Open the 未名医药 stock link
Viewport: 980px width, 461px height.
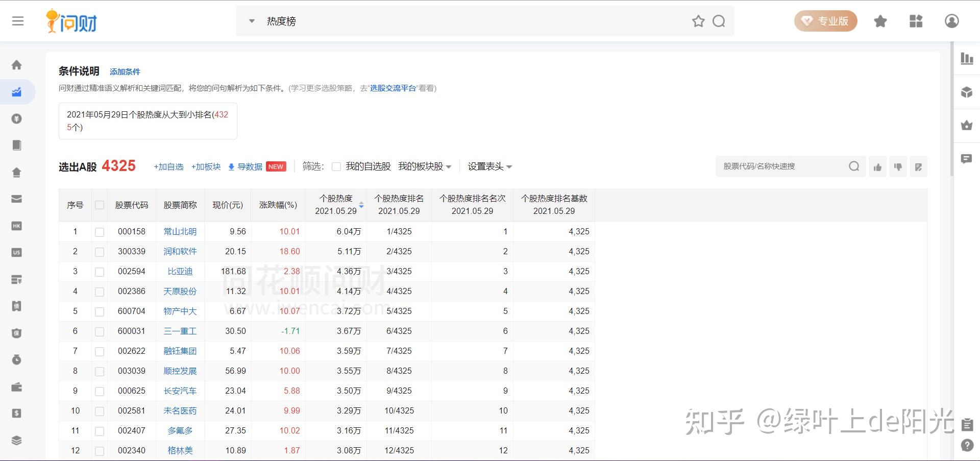click(x=180, y=410)
